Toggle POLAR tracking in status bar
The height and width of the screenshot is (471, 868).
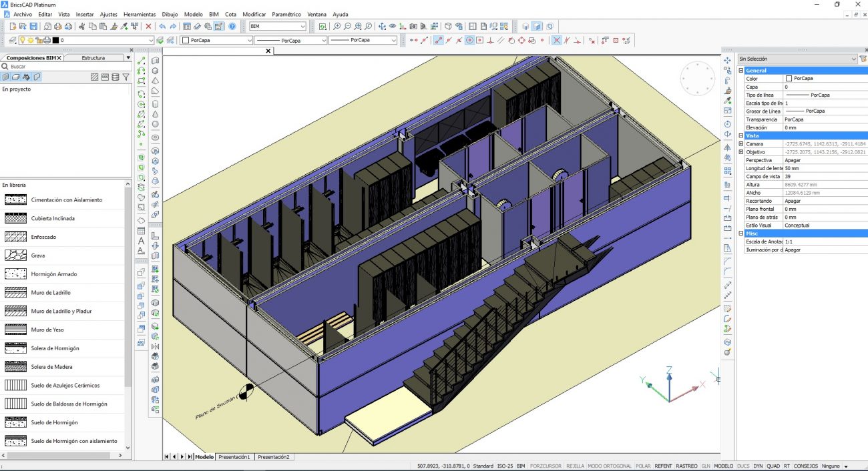[x=642, y=466]
